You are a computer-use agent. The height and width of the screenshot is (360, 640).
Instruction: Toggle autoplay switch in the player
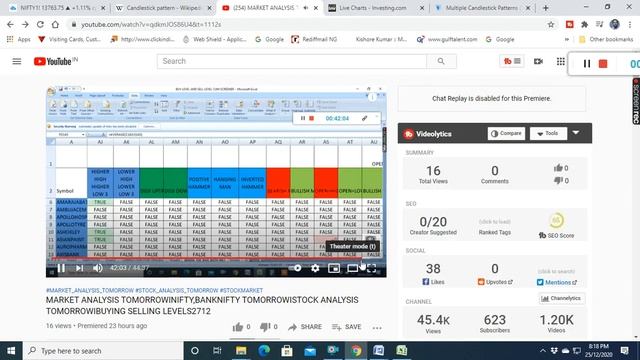click(296, 268)
